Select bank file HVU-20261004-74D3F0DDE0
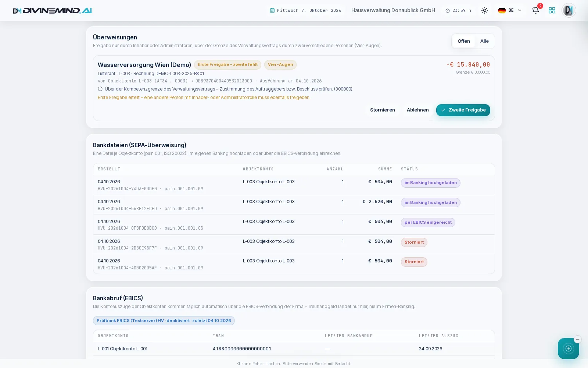Screen dimensions: 588x368 click(x=294, y=185)
